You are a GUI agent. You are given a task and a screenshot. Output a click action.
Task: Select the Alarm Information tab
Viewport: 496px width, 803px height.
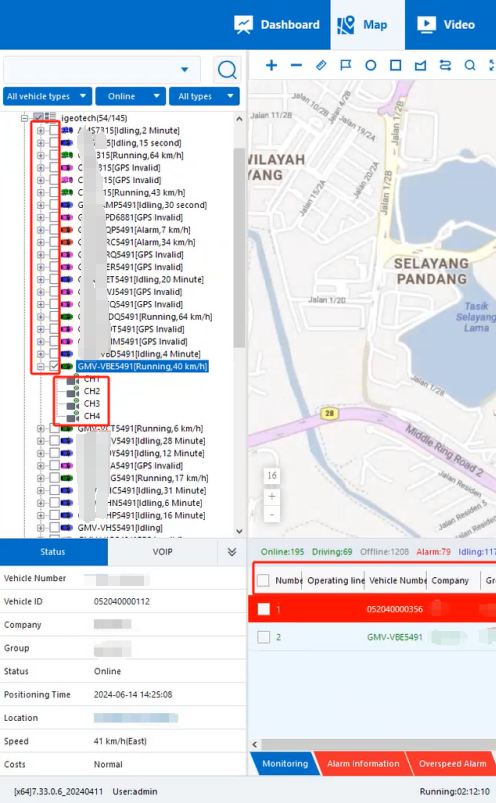(x=363, y=764)
